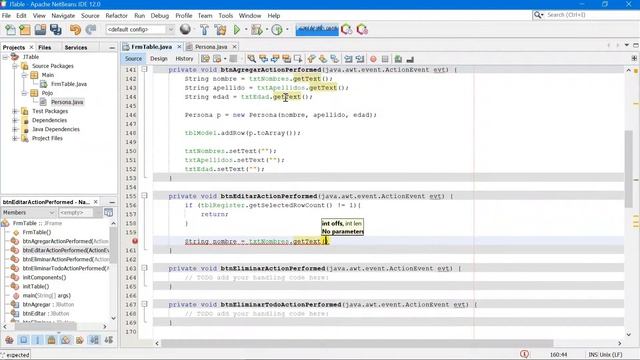Viewport: 640px width, 360px height.
Task: Toggle Sort by Source in Navigator
Action: click(109, 340)
